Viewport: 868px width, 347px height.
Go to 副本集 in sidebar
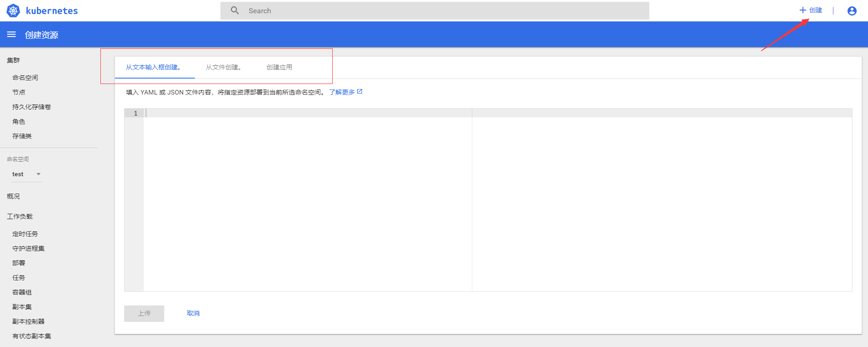click(x=22, y=307)
